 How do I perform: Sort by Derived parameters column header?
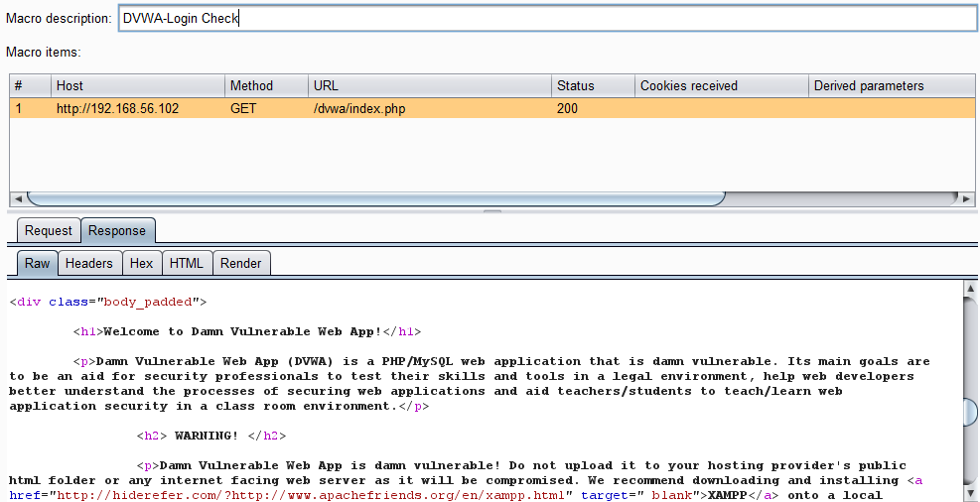[x=892, y=86]
